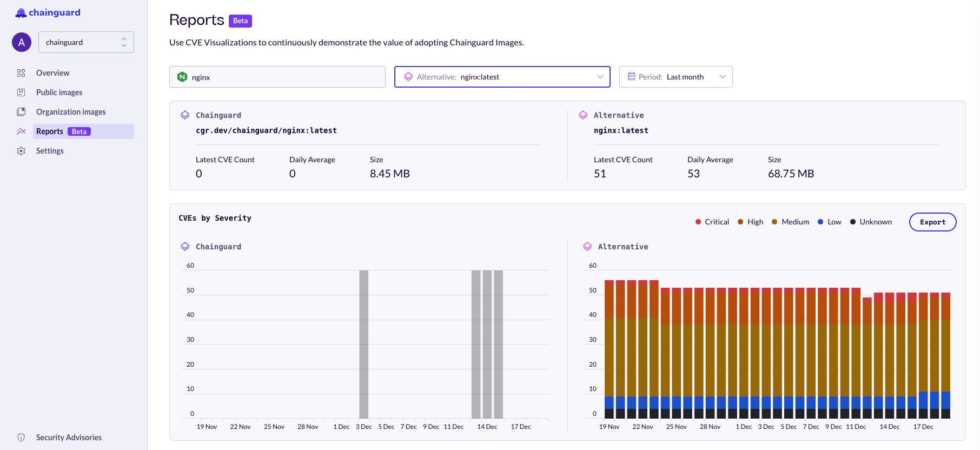Click the Beta badge beside Reports heading
This screenshot has height=450, width=980.
click(x=240, y=21)
